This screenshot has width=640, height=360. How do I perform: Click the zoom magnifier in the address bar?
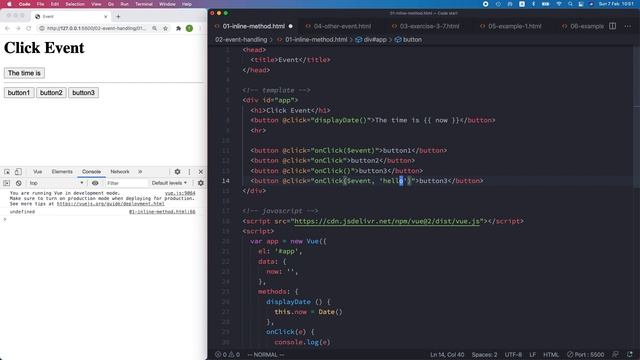pyautogui.click(x=154, y=28)
